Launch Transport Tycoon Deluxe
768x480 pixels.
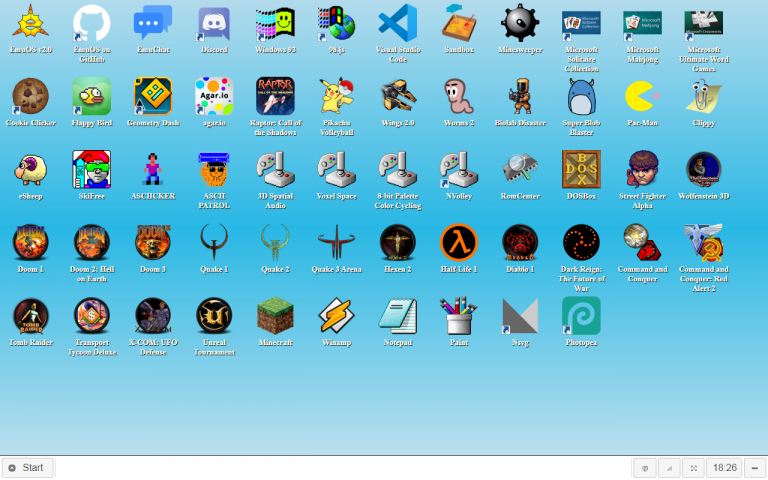click(92, 316)
